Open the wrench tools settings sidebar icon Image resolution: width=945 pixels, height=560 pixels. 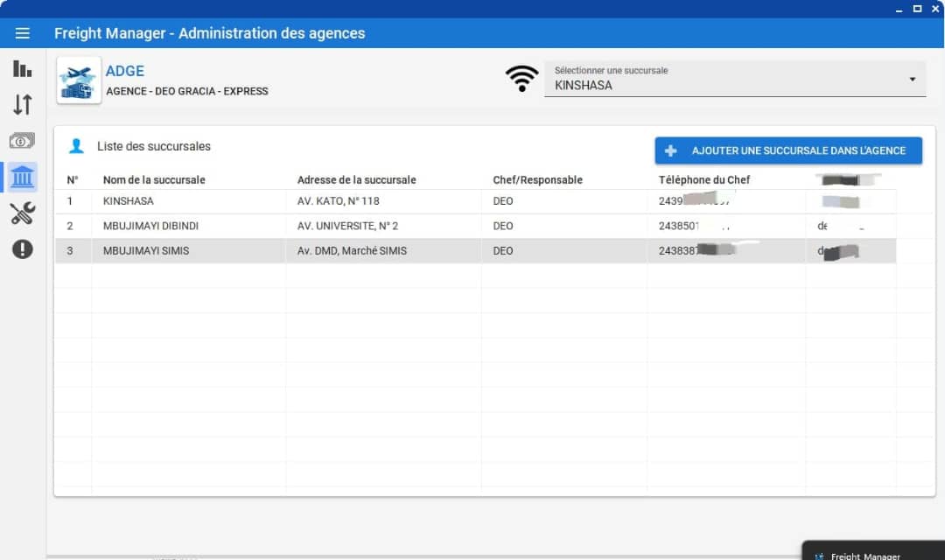coord(22,213)
